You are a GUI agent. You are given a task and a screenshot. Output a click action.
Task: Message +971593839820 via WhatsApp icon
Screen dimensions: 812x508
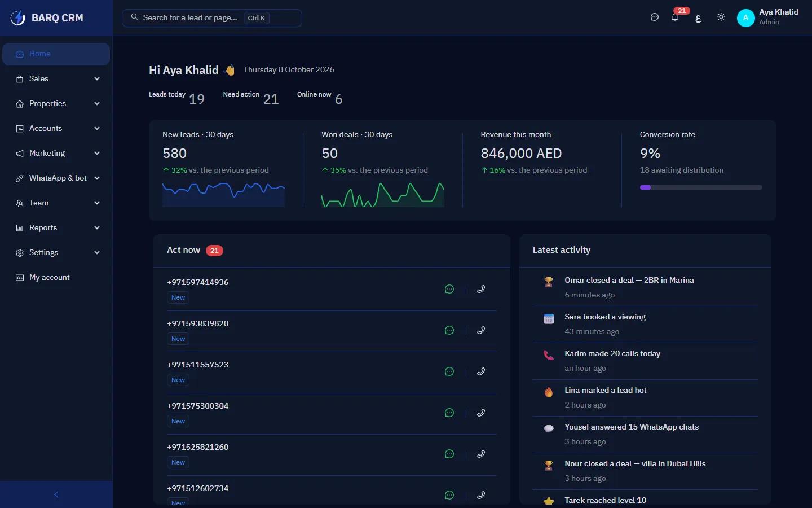tap(449, 330)
